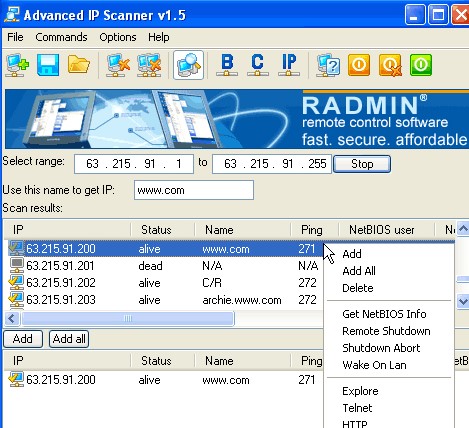
Task: Click the scan magnifier toolbar icon
Action: pos(188,65)
